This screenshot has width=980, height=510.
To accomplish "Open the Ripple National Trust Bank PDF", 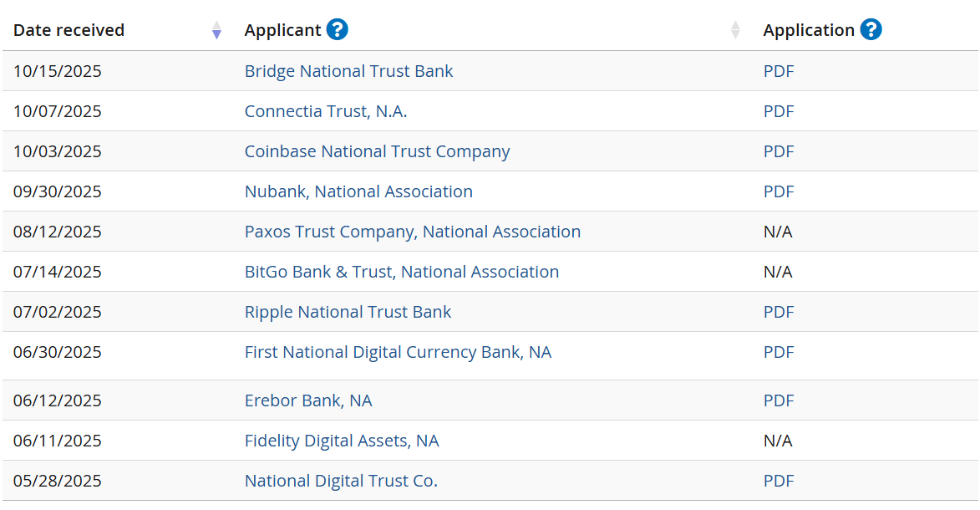I will tap(779, 312).
